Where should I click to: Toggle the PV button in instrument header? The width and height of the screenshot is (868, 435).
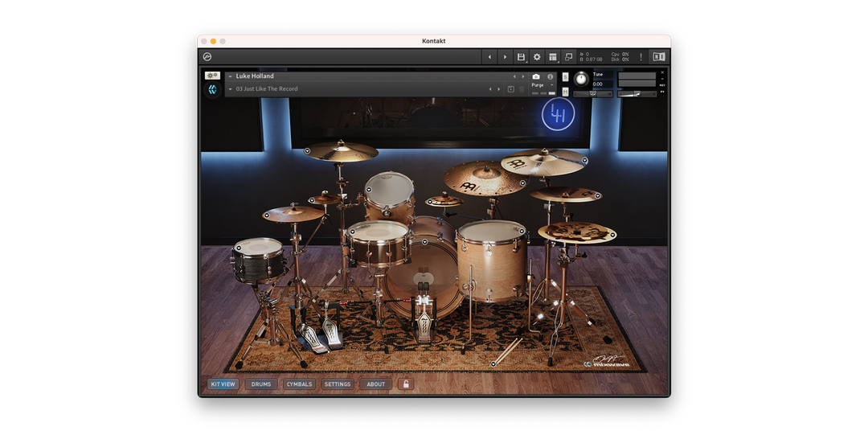pos(662,92)
